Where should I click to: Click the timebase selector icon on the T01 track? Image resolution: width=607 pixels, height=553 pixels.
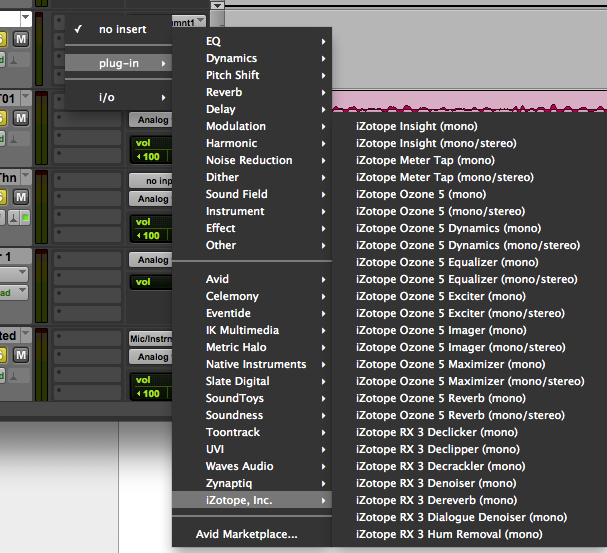[x=14, y=139]
